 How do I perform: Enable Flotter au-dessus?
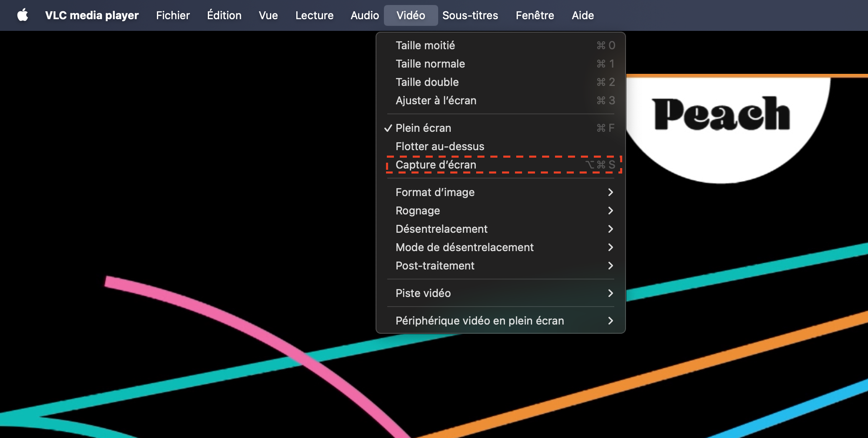(440, 146)
